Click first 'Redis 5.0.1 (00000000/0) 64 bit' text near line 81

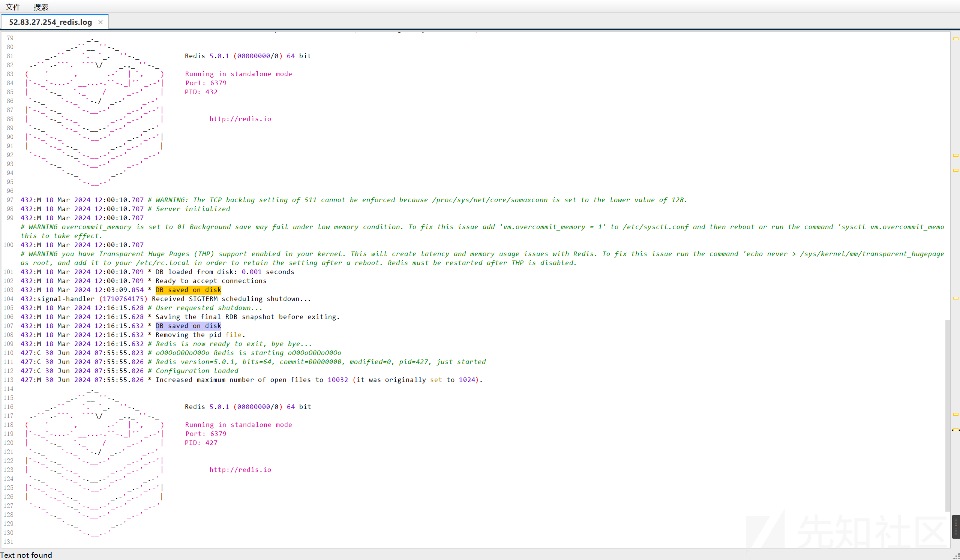pos(248,56)
